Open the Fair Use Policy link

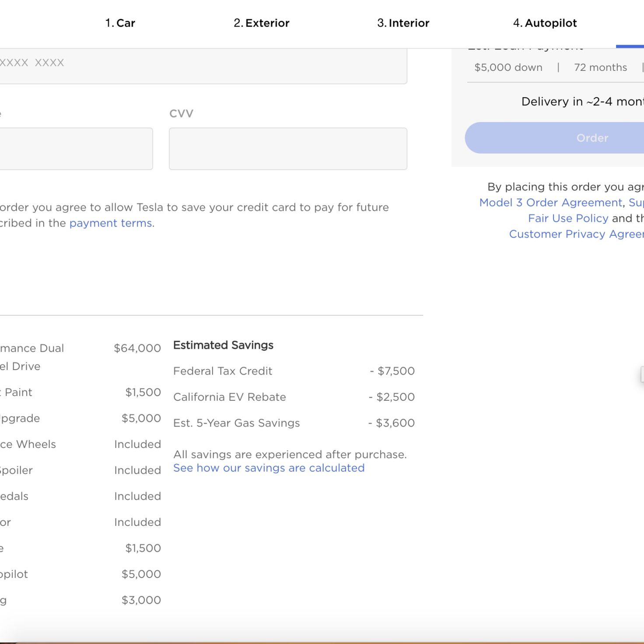[568, 218]
